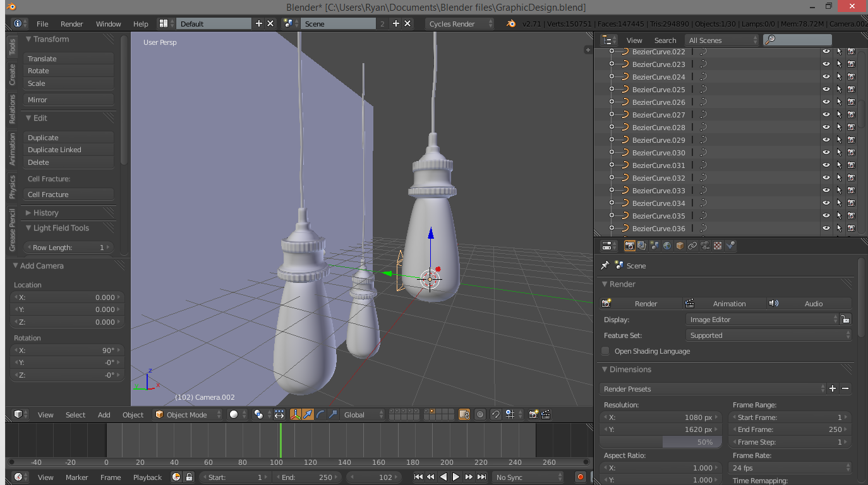
Task: Open the Render properties tab (camera icon)
Action: (x=629, y=246)
